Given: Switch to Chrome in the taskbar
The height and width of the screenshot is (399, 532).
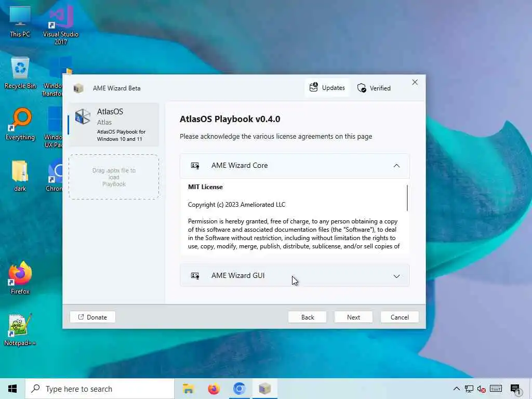Looking at the screenshot, I should (x=239, y=389).
